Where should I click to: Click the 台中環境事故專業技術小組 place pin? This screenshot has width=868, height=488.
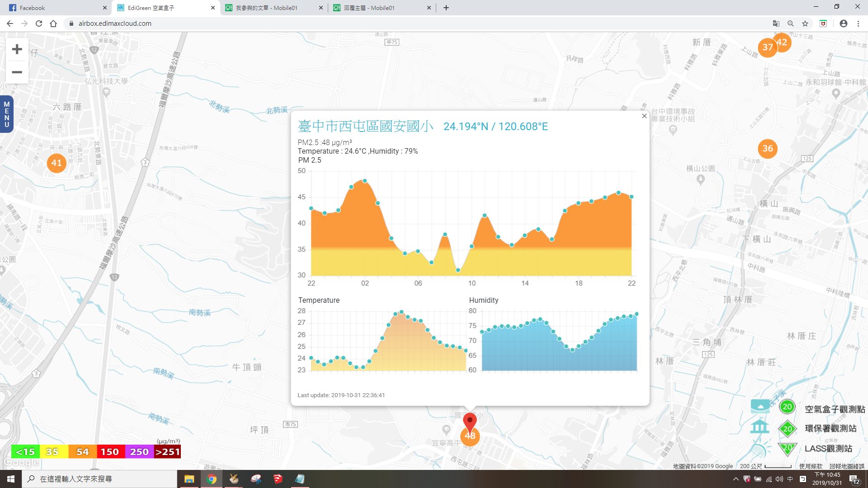click(673, 130)
